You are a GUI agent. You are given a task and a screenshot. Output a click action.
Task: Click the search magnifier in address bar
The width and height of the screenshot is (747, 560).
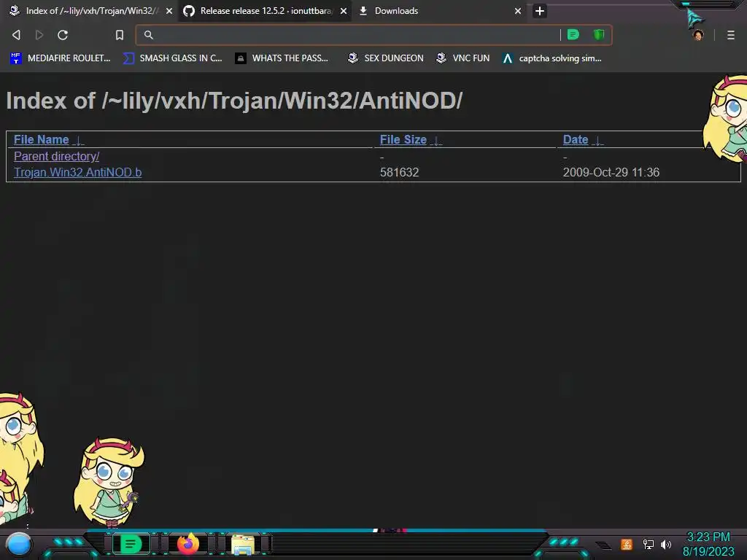[149, 35]
